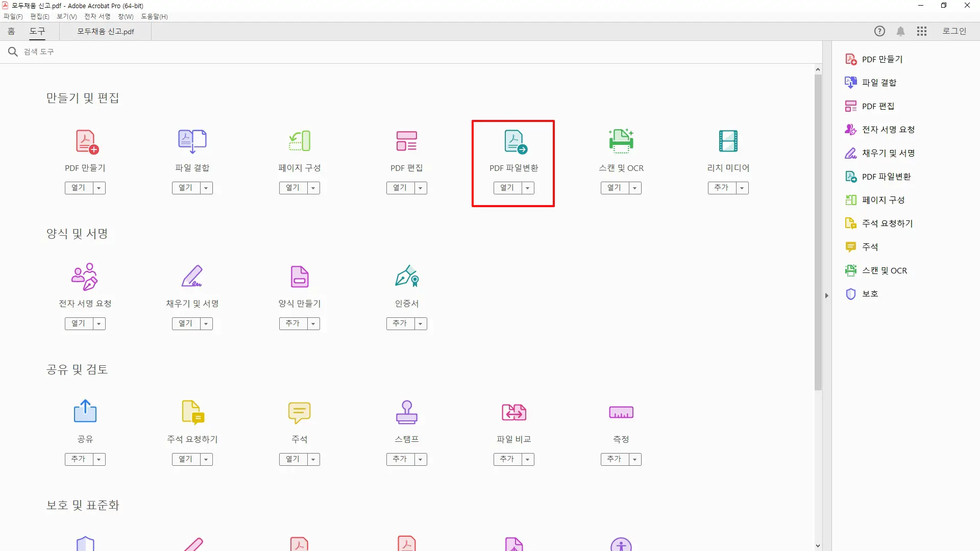Viewport: 980px width, 551px height.
Task: Click the 공유 tool icon
Action: 85,411
